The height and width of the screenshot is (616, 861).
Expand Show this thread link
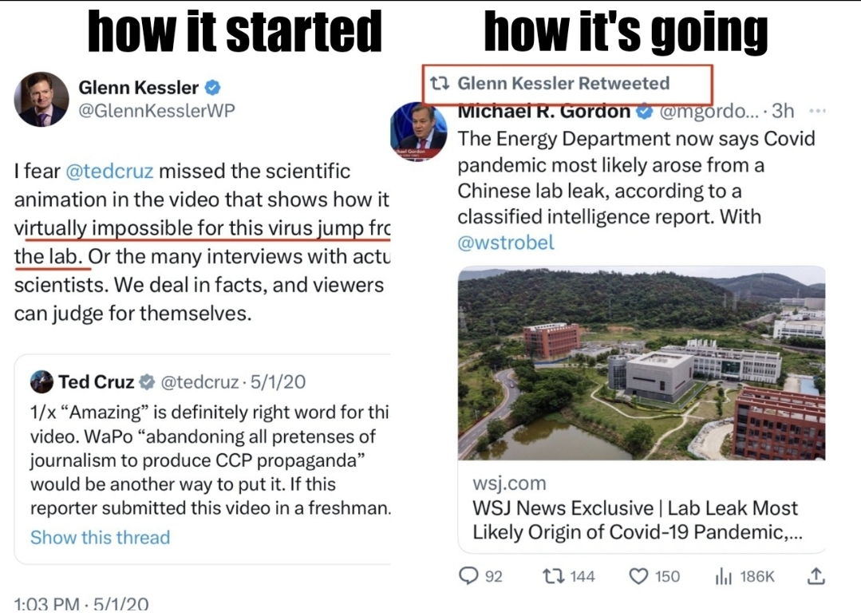click(100, 537)
